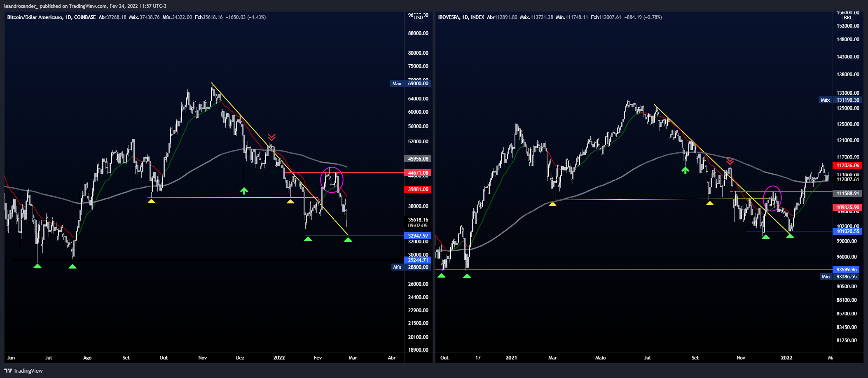Click the yellow triangle below the late-September Bitcoin low
Screen dimensions: 868x378
[x=151, y=201]
